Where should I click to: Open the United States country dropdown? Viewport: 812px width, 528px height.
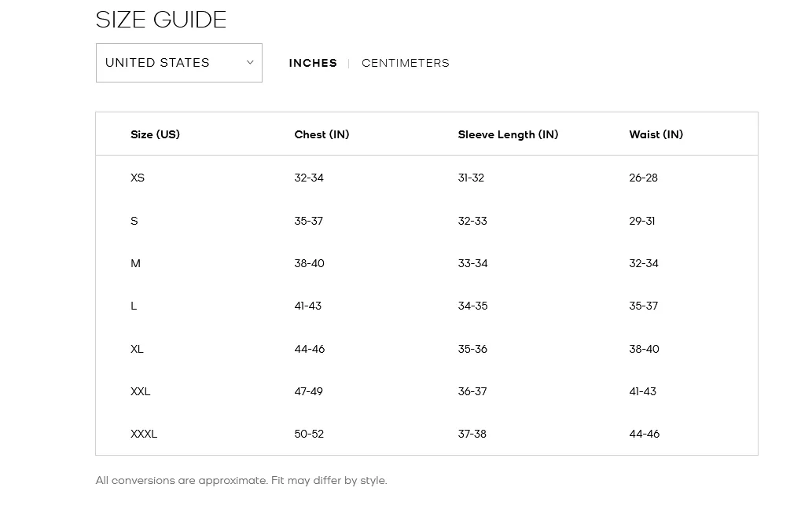178,63
